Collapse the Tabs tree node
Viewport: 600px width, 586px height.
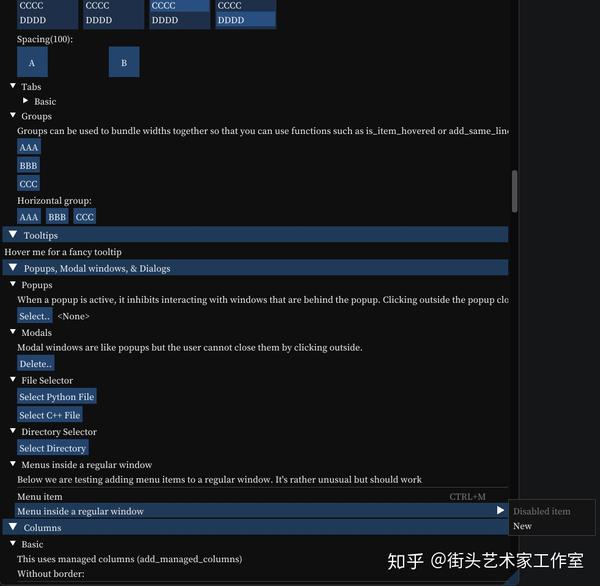tap(13, 86)
